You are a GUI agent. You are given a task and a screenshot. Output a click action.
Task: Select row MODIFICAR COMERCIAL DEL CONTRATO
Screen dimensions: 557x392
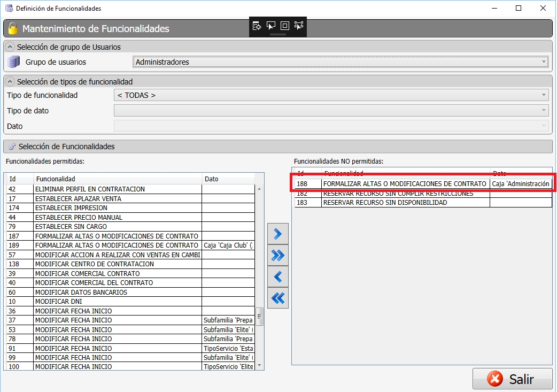[x=131, y=282]
